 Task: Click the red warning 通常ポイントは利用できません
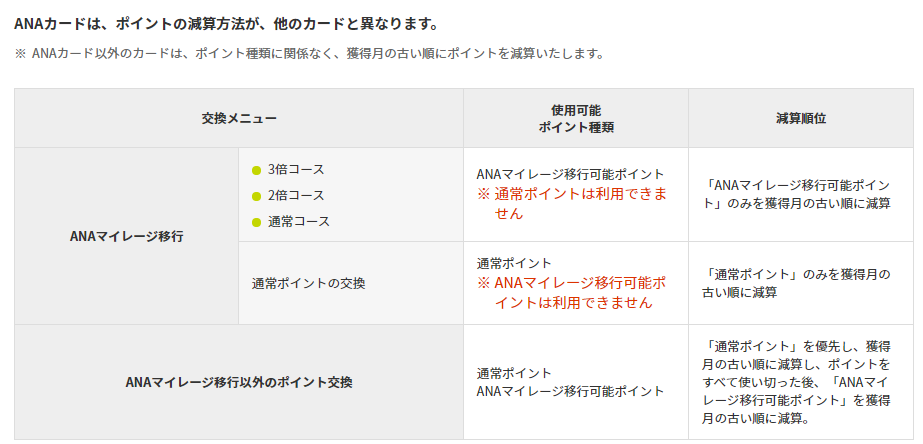573,203
